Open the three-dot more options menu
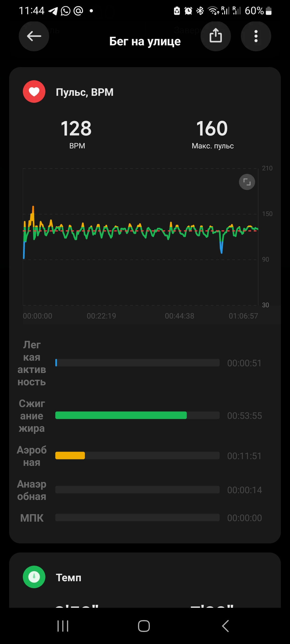This screenshot has height=644, width=290. tap(256, 36)
